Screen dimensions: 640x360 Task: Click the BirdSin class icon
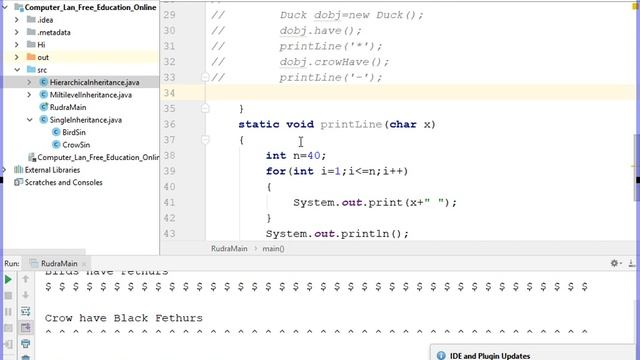tap(56, 132)
